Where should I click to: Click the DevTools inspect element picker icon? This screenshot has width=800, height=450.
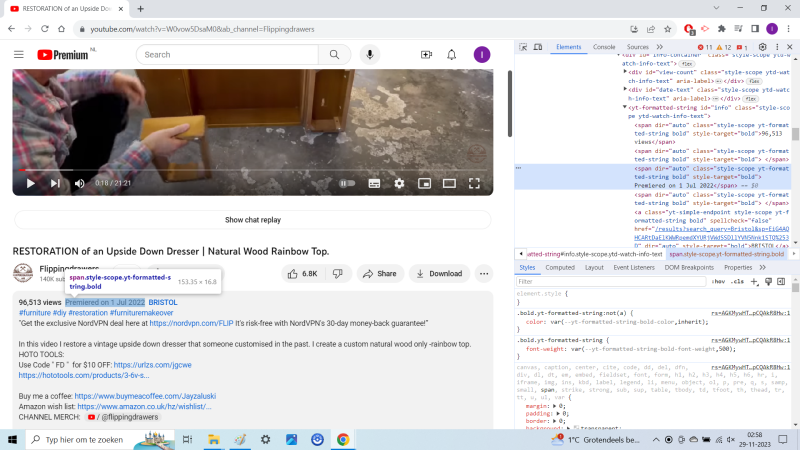tap(523, 47)
